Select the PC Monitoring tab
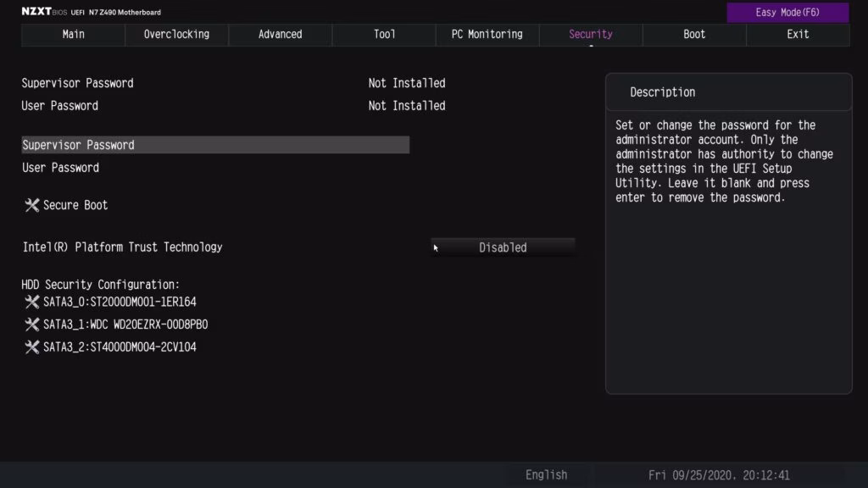Image resolution: width=868 pixels, height=488 pixels. [x=487, y=34]
